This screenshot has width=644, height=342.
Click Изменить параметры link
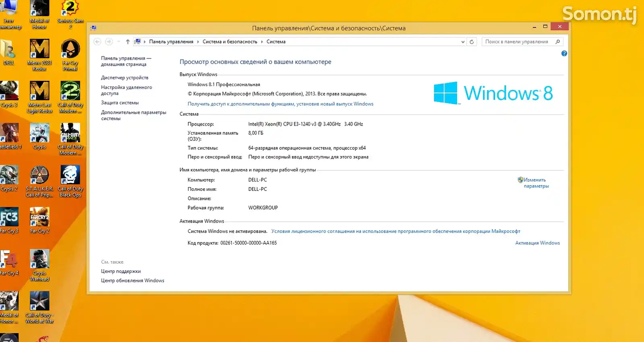tap(536, 183)
